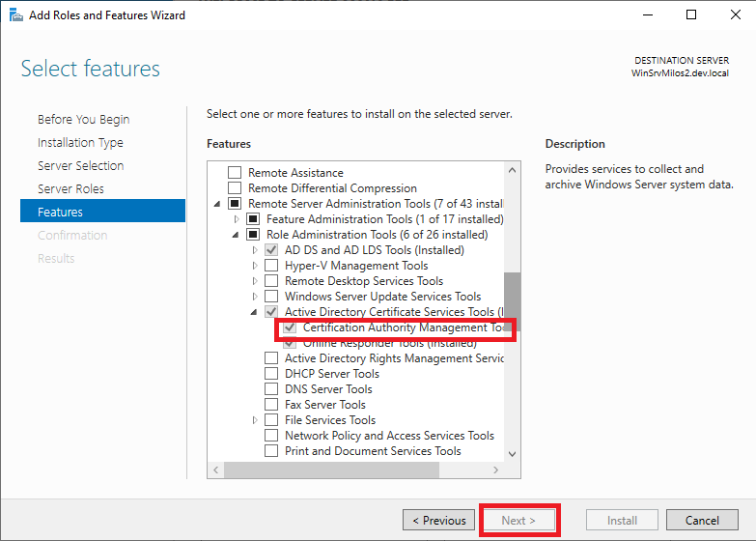The width and height of the screenshot is (756, 541).
Task: Toggle the Fax Server Tools checkbox
Action: [271, 405]
